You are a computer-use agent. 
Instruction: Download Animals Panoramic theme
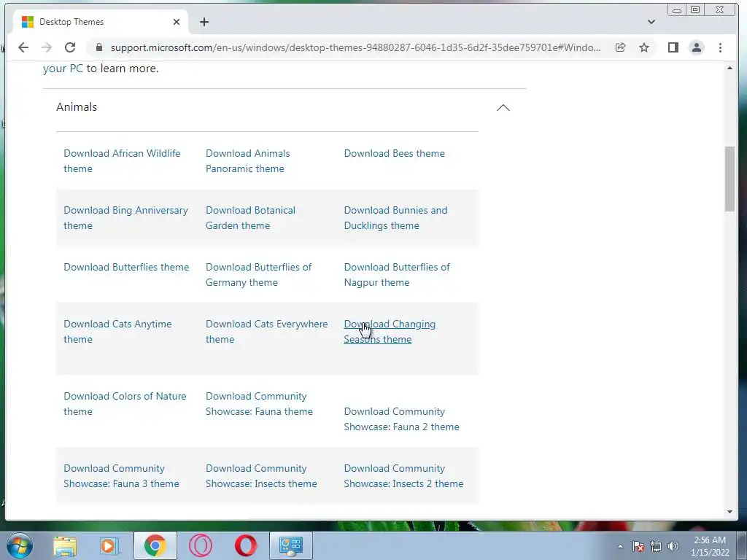(248, 161)
